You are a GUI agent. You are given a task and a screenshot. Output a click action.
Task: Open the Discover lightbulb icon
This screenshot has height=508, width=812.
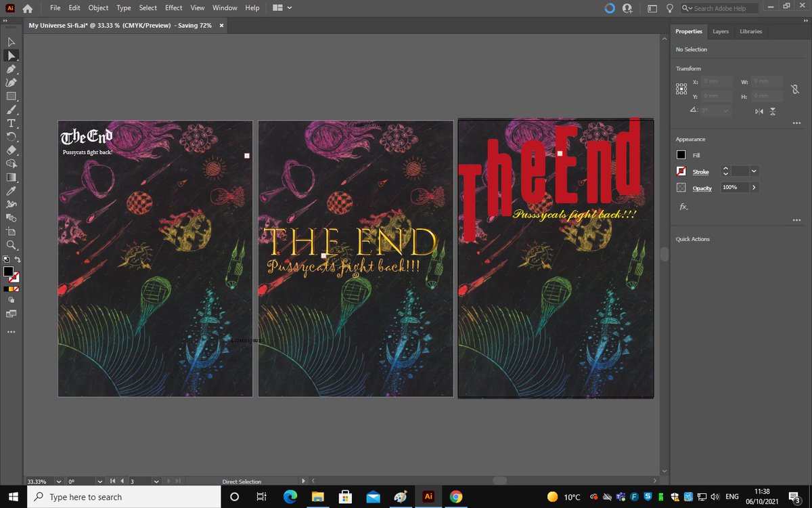[670, 8]
